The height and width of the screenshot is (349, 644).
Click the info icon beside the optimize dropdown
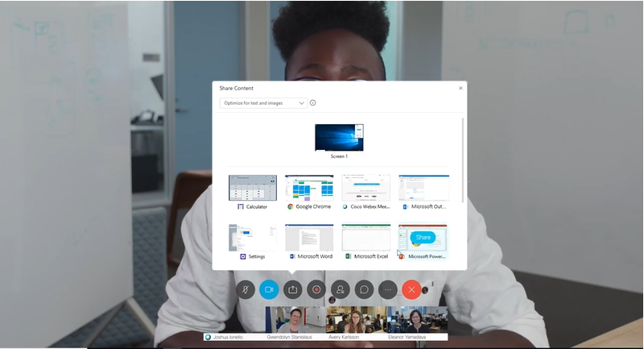(313, 103)
